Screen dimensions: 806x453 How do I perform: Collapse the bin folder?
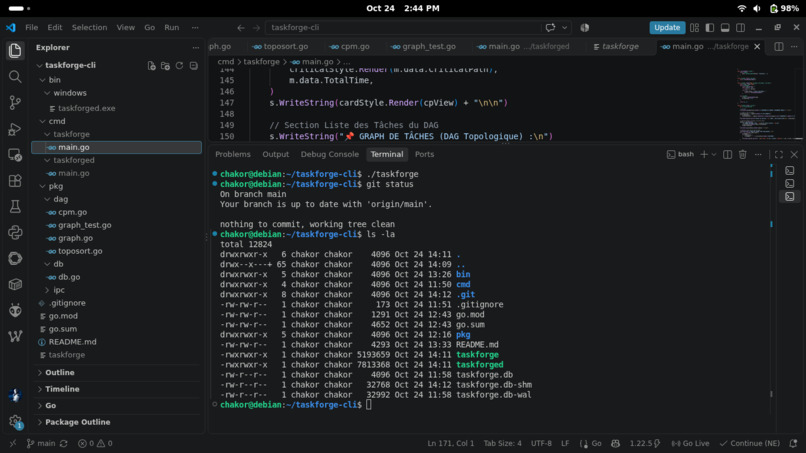tap(43, 80)
